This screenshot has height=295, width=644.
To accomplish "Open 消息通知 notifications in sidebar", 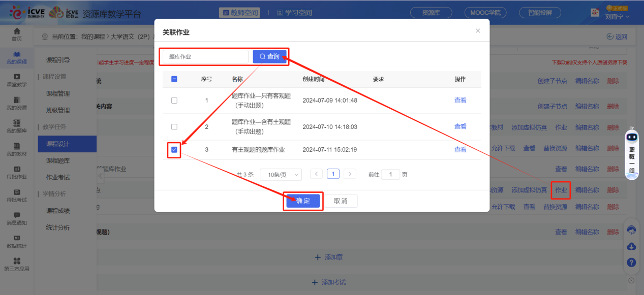I will tap(16, 218).
